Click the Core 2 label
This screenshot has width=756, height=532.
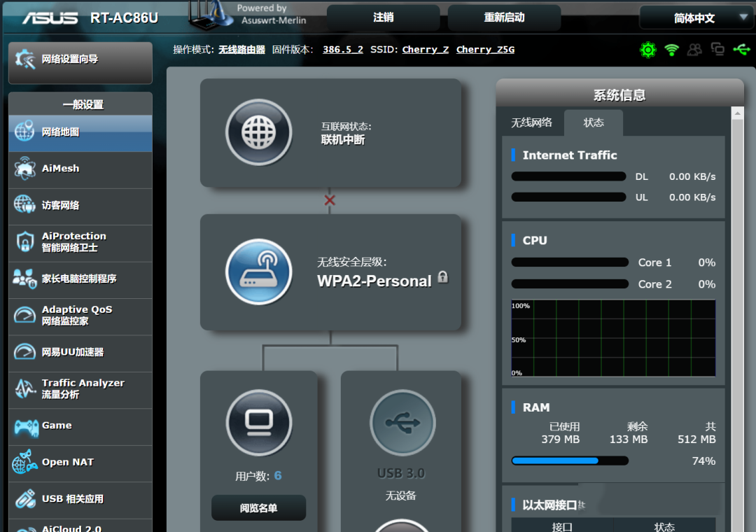point(654,284)
